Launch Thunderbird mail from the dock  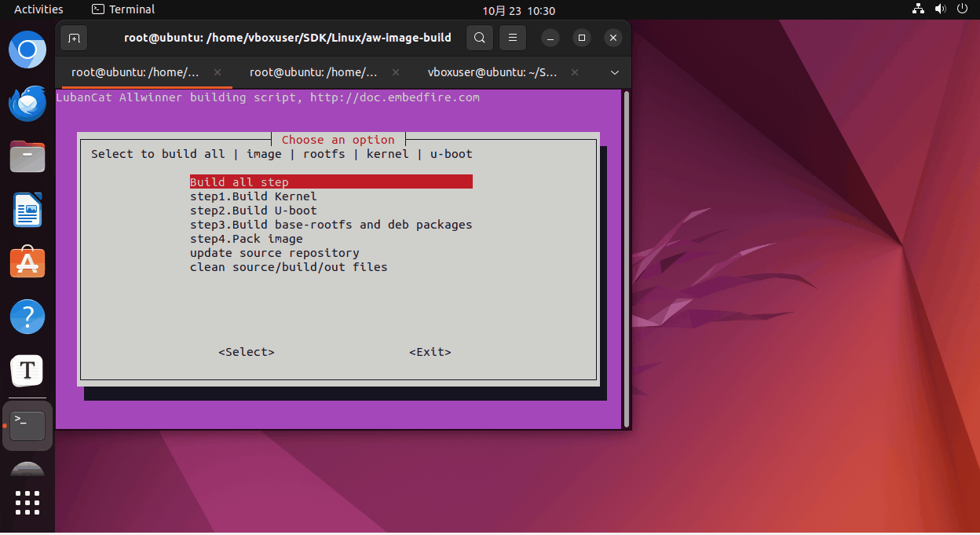click(x=27, y=103)
